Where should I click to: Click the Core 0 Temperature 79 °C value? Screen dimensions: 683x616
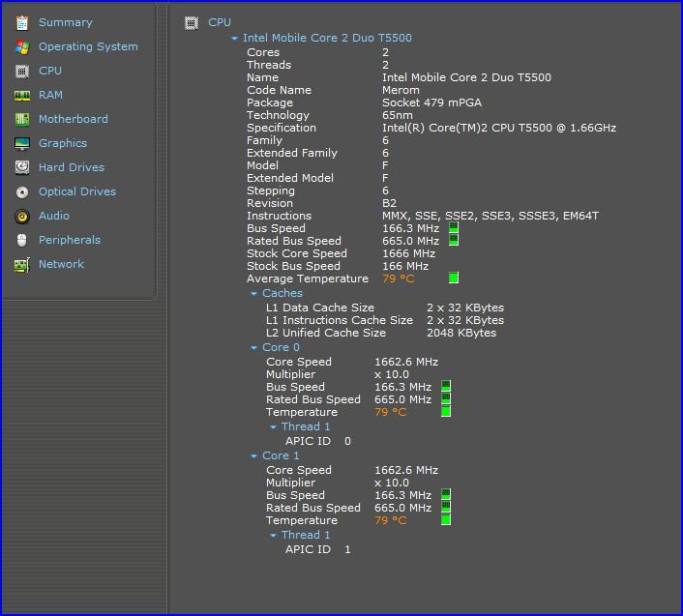click(390, 412)
